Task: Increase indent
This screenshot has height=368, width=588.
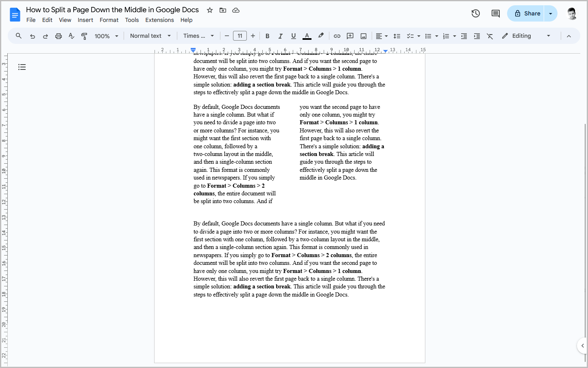Action: (477, 36)
